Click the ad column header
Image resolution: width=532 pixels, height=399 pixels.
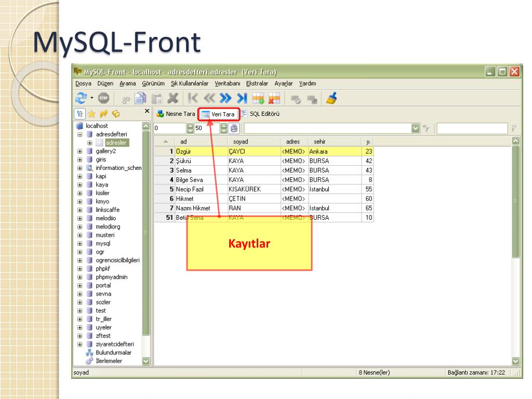tap(201, 141)
